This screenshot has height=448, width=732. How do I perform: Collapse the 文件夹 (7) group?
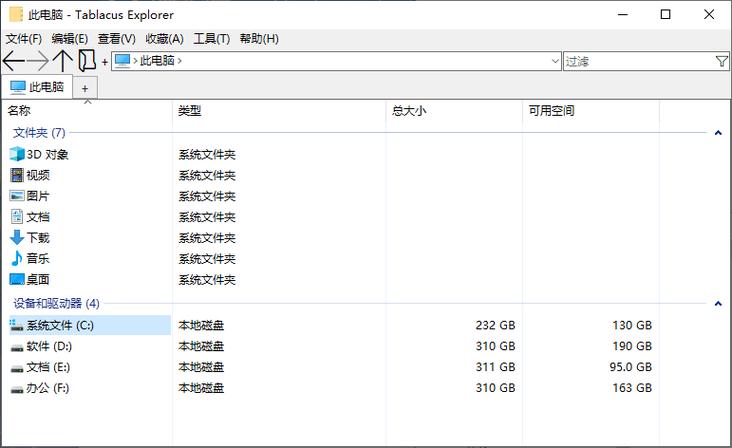point(718,133)
